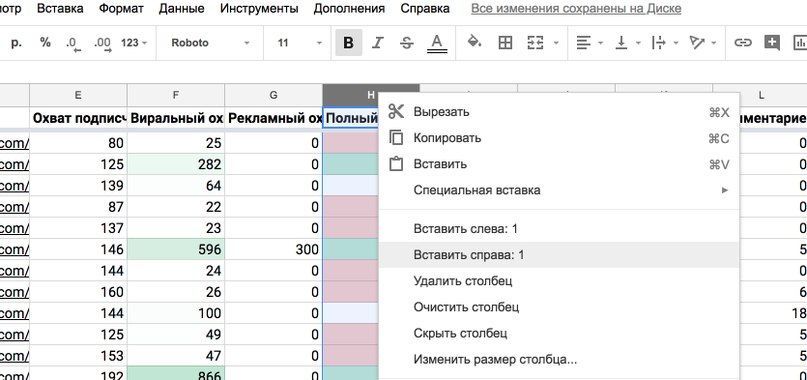Expand text wrapping dropdown arrow
Screen dimensions: 807x380
[x=676, y=43]
